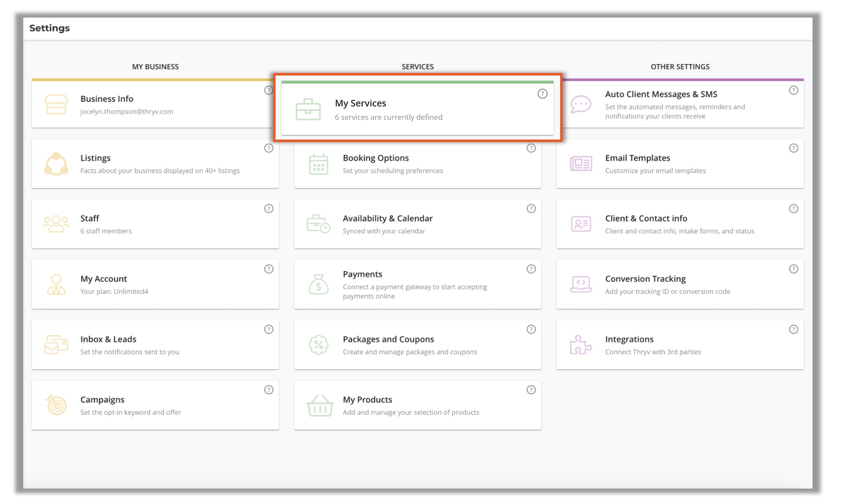Click the Auto Client Messages speech bubble icon
Viewport: 843px width, 504px height.
pos(581,104)
